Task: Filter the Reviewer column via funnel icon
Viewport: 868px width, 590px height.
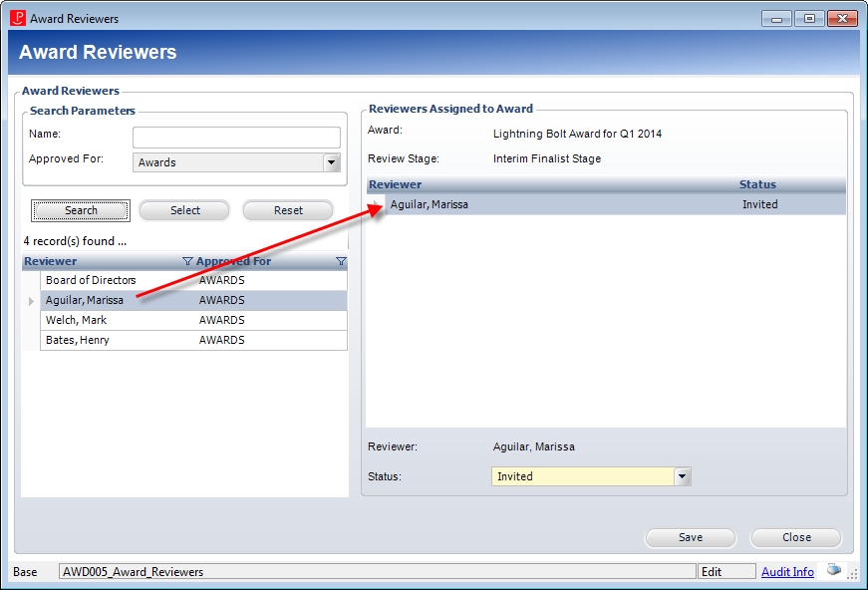Action: click(x=187, y=261)
